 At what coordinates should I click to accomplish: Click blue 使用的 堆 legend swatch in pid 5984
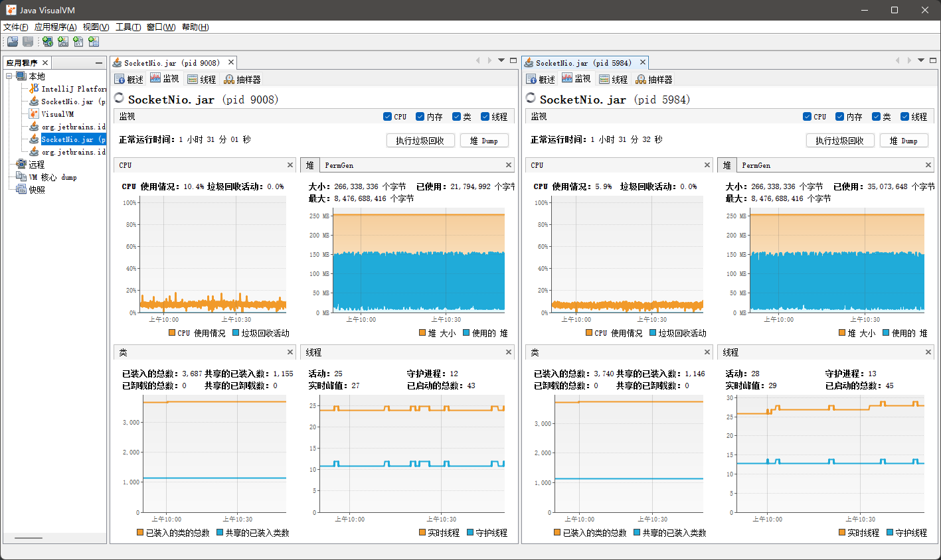(886, 333)
